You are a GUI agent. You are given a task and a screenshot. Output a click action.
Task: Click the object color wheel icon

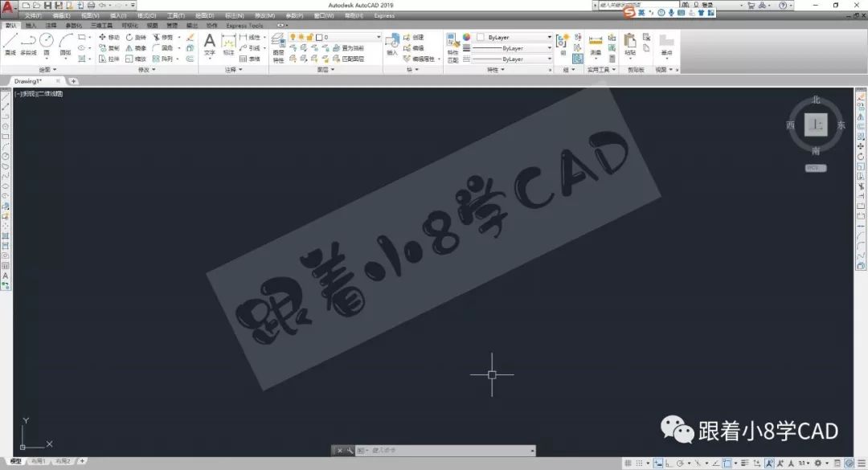[467, 37]
